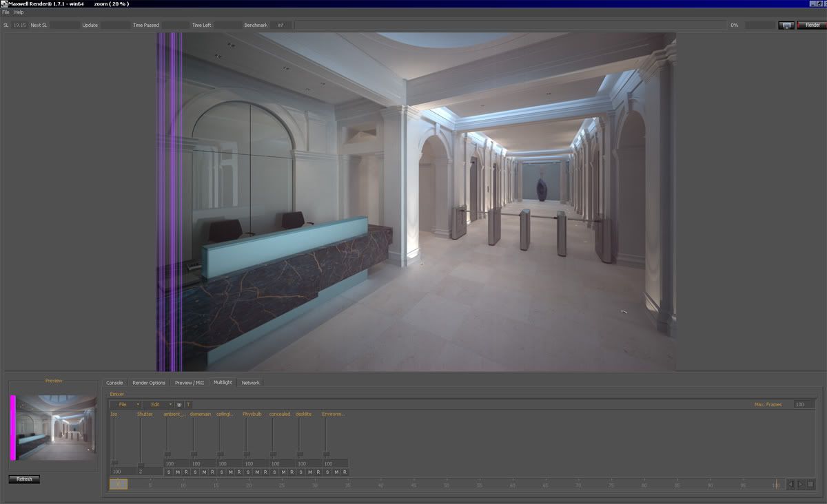
Task: Select frame 0 marker on timeline
Action: click(x=118, y=484)
